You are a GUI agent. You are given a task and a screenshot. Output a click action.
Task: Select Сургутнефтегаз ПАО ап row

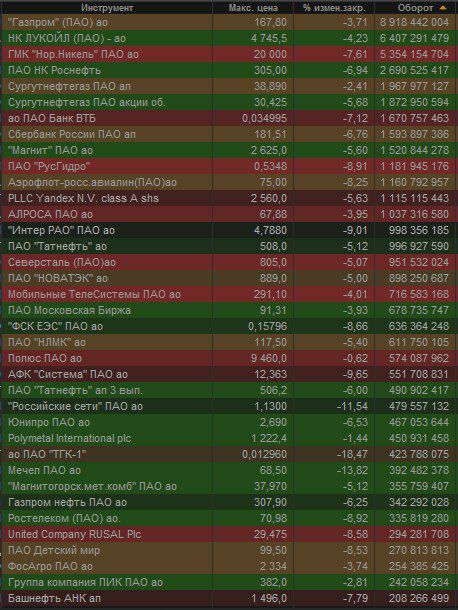(x=229, y=86)
